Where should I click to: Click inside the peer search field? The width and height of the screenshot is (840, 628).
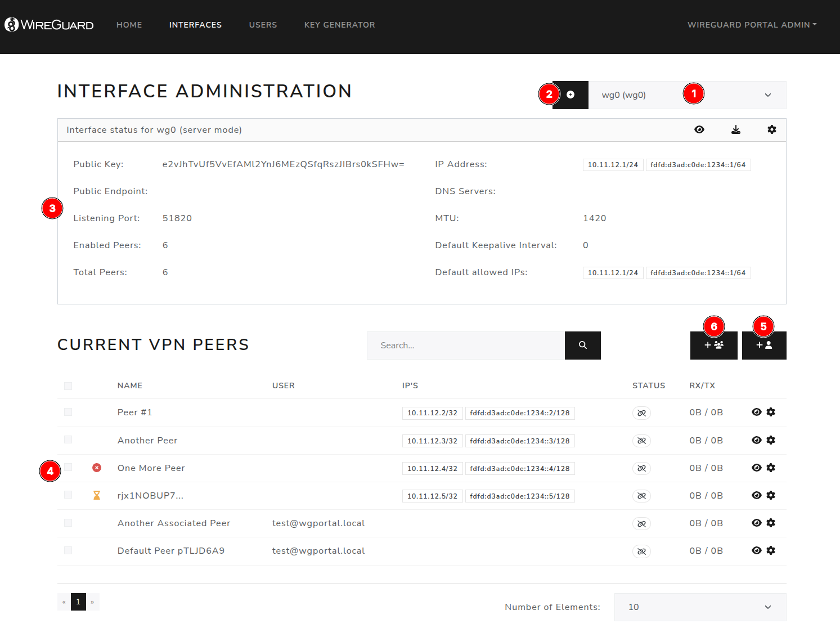coord(465,345)
